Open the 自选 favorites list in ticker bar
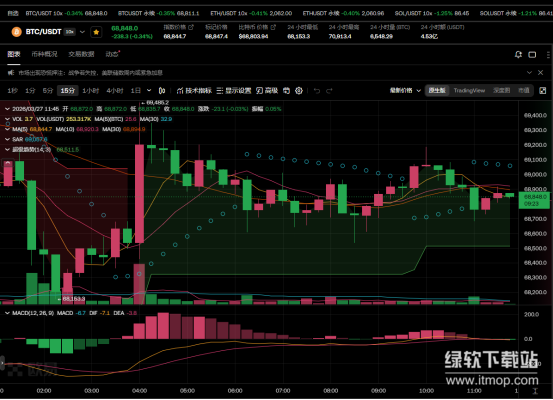Viewport: 553px width, 400px height. point(13,13)
